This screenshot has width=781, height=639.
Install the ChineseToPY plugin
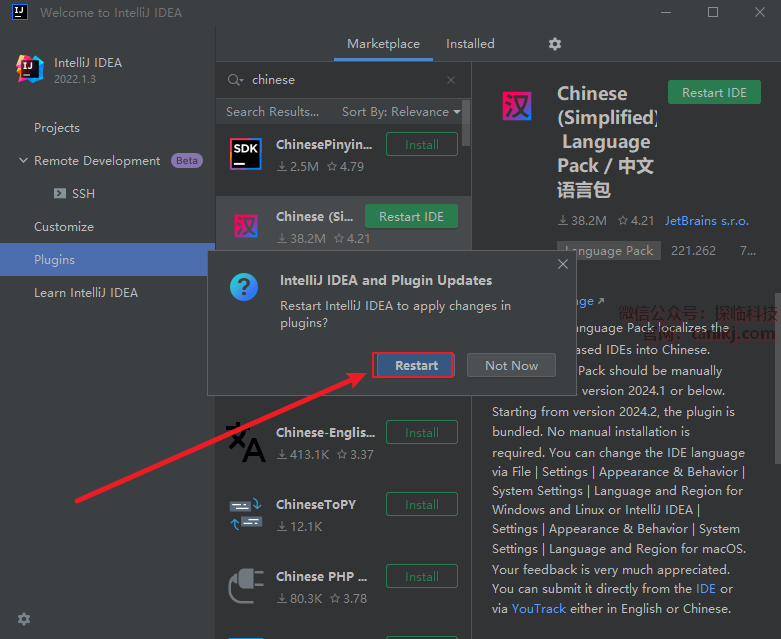[x=421, y=505]
